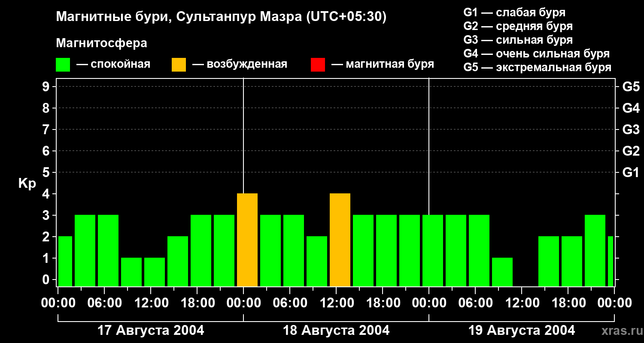Click the '12:00' time label above 17 Августа
The image size is (644, 343).
151,303
